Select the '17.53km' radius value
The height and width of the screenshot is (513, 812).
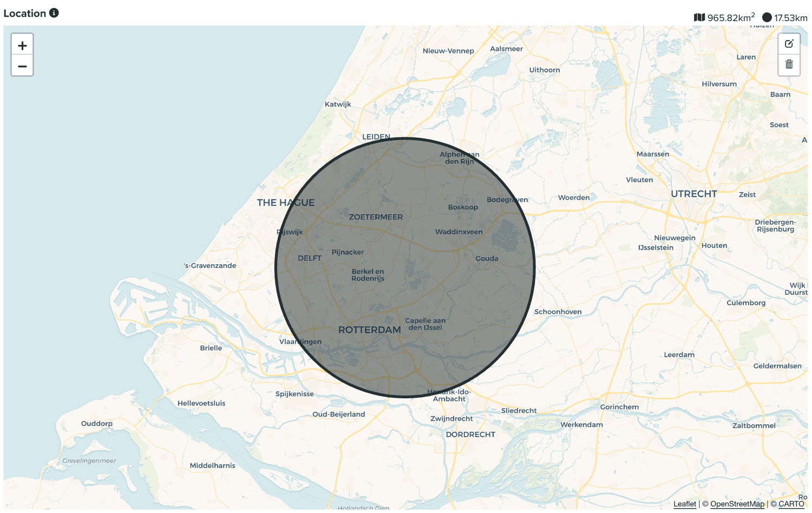click(x=791, y=18)
